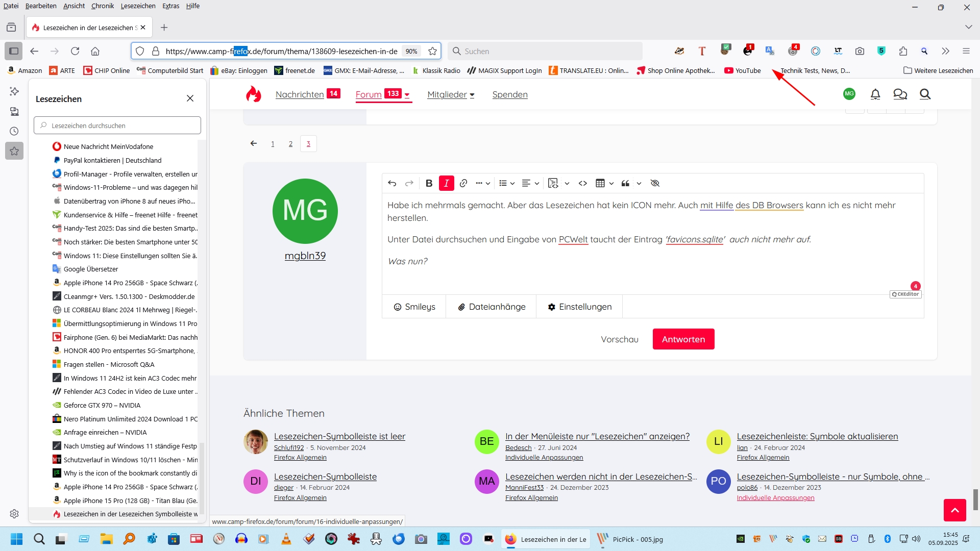Click the Lesezeichen durchsuchen search field
Screen dimensions: 980x551
tap(117, 126)
